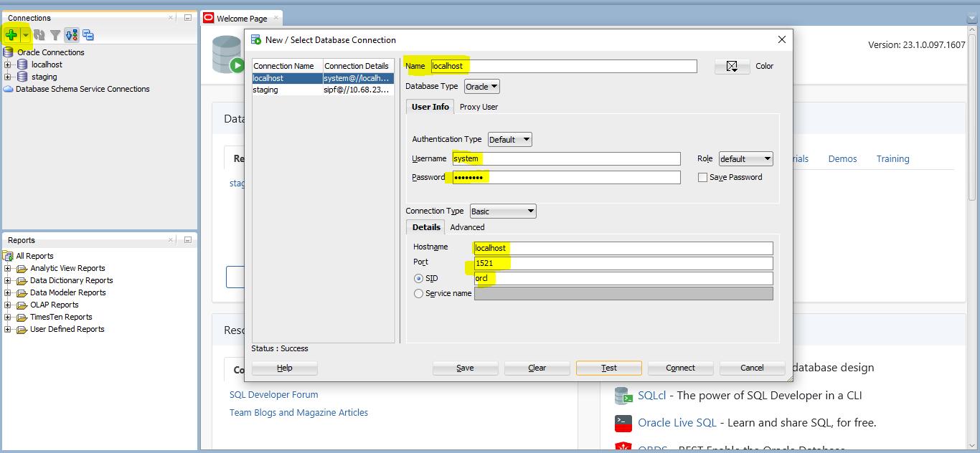Viewport: 980px width, 453px height.
Task: Open the Database Type dropdown
Action: tap(482, 87)
